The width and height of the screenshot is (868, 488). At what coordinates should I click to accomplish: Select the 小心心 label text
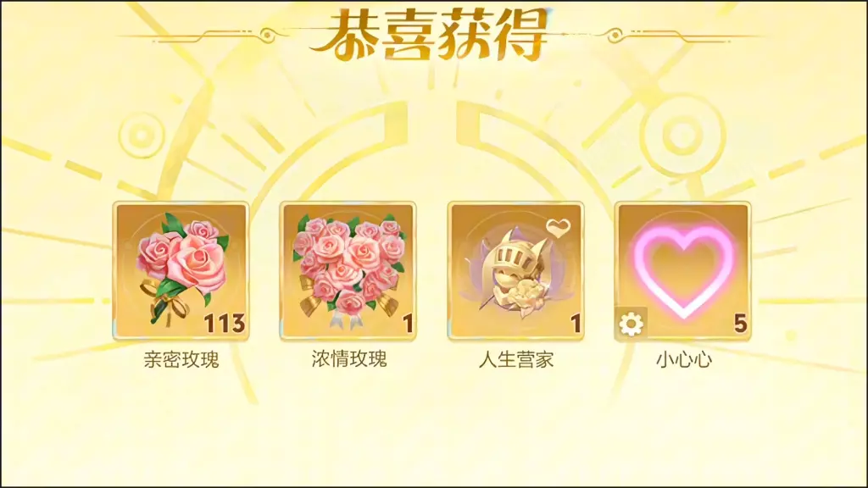[684, 359]
